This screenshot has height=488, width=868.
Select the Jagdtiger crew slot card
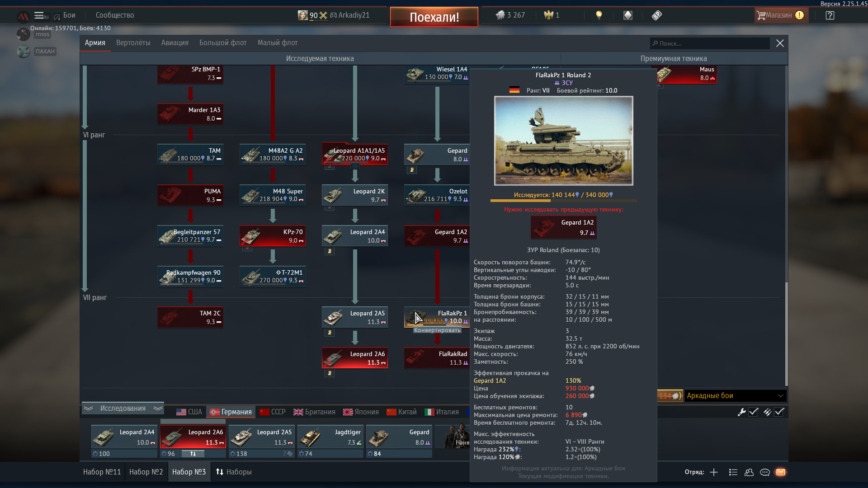(x=330, y=437)
